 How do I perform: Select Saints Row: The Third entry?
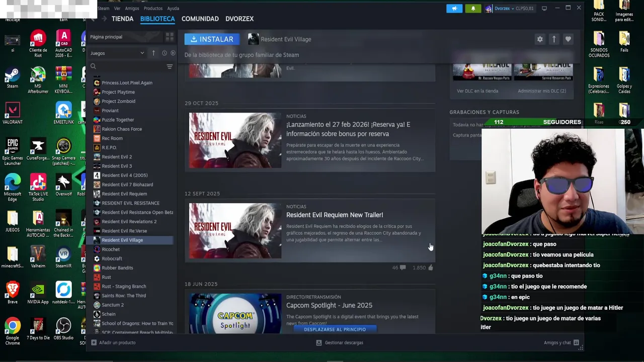[124, 296]
